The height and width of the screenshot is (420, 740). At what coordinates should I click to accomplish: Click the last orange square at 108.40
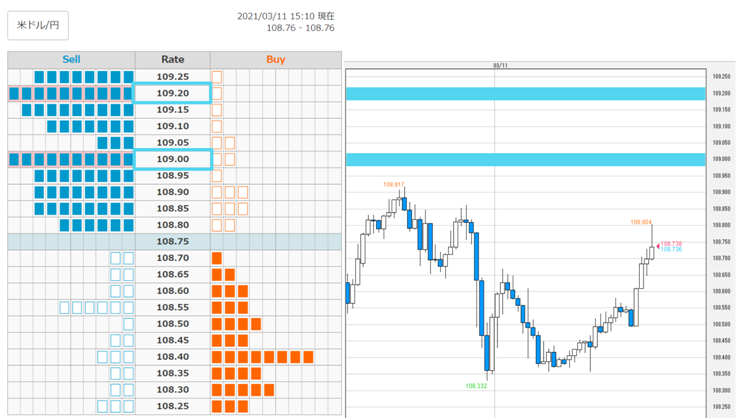[x=308, y=357]
